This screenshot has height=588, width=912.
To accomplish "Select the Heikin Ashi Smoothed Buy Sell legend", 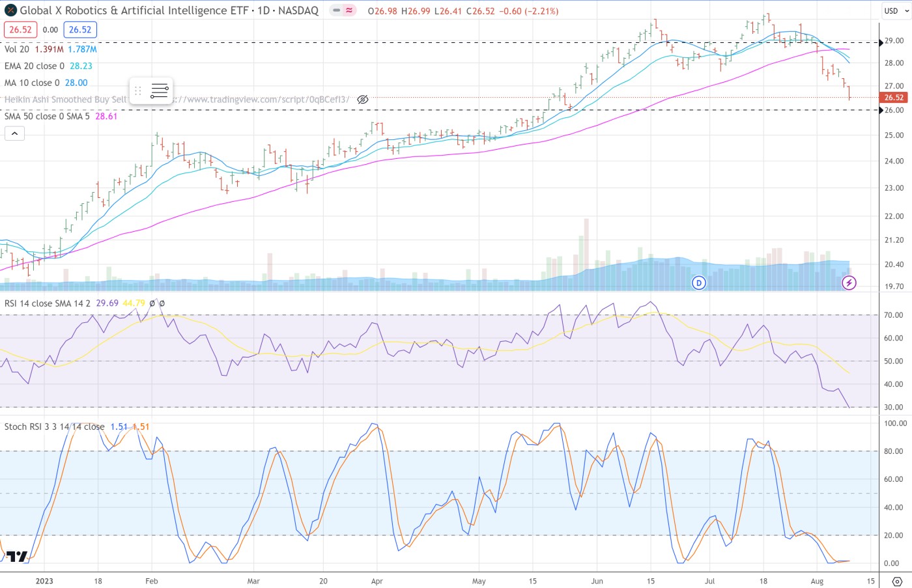I will (x=66, y=100).
